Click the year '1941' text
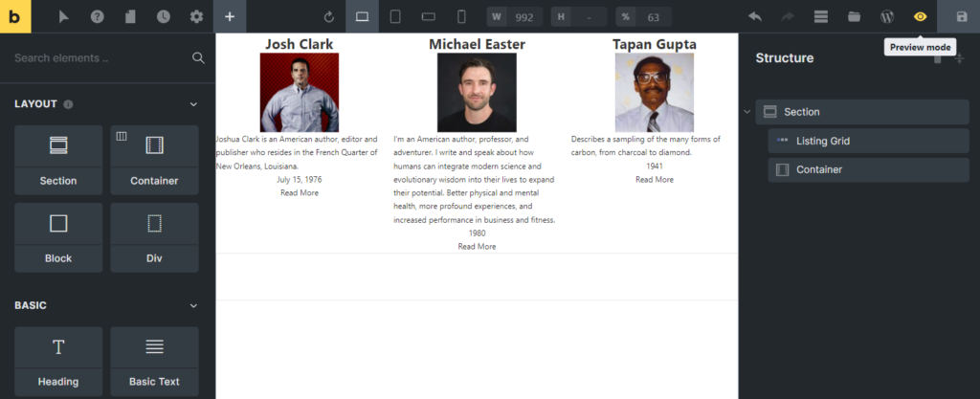This screenshot has width=980, height=399. coord(655,166)
